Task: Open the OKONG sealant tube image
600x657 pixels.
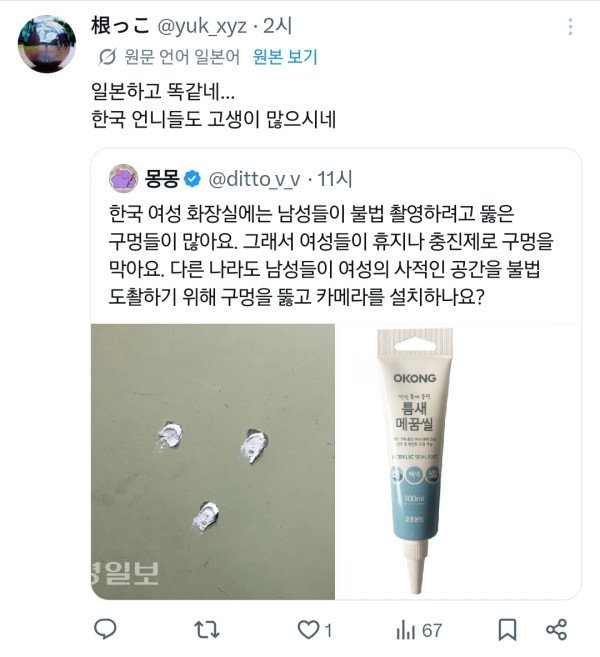Action: click(459, 461)
